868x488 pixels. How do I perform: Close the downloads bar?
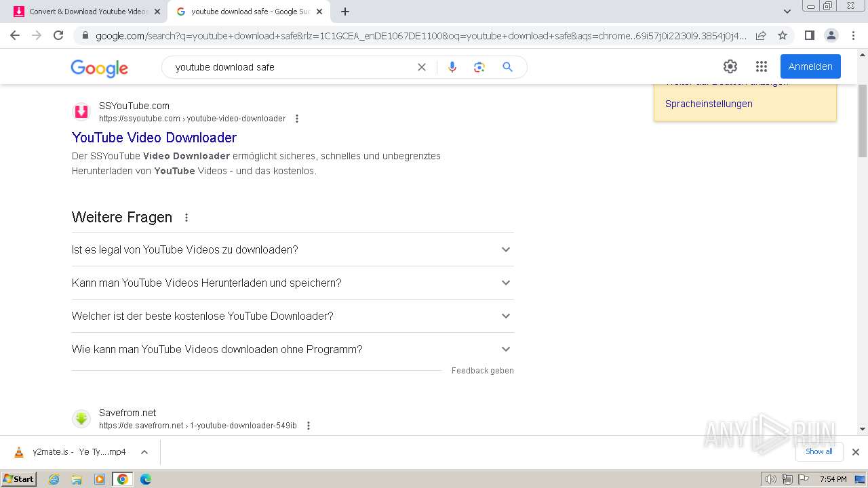tap(855, 452)
